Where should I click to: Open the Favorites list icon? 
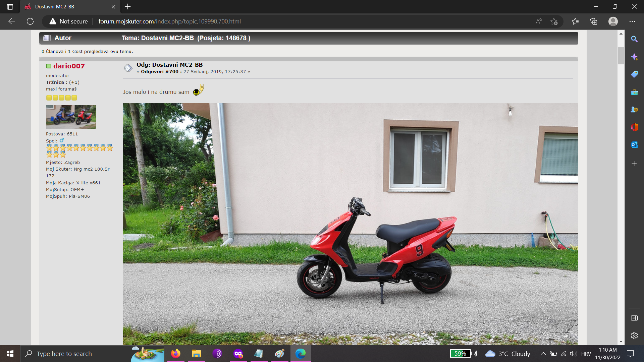pos(576,21)
